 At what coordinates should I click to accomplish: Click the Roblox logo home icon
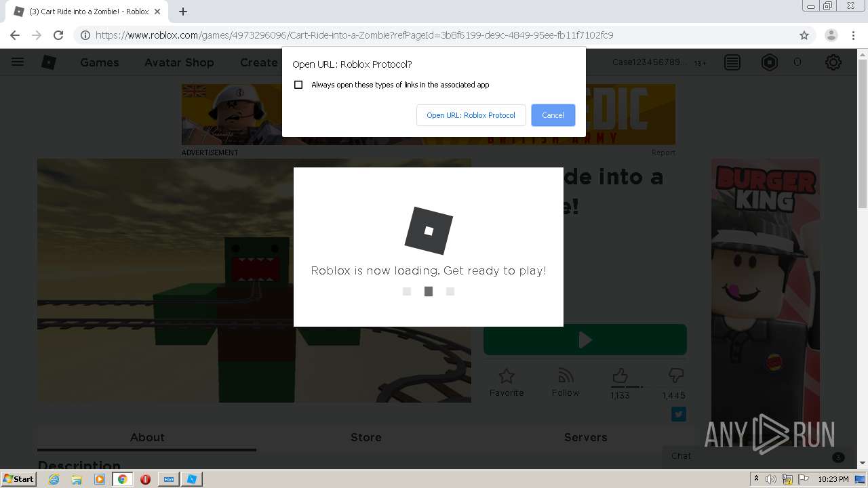[49, 62]
